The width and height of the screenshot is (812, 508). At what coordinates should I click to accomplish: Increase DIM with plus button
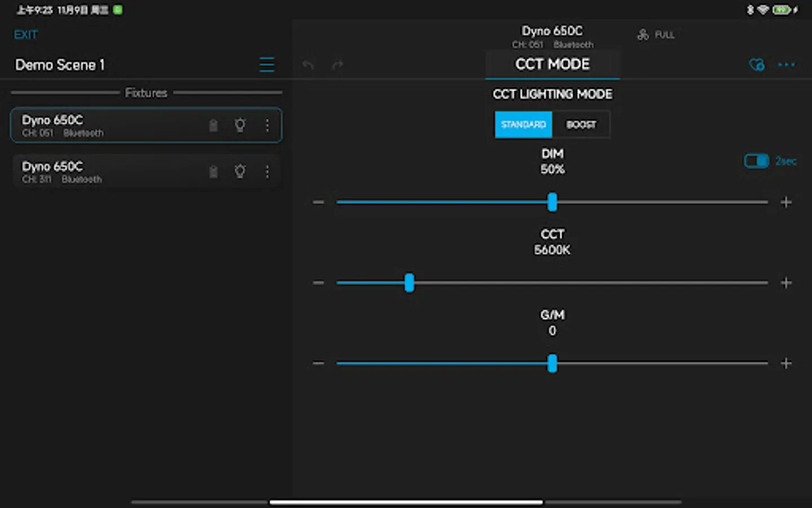[786, 202]
